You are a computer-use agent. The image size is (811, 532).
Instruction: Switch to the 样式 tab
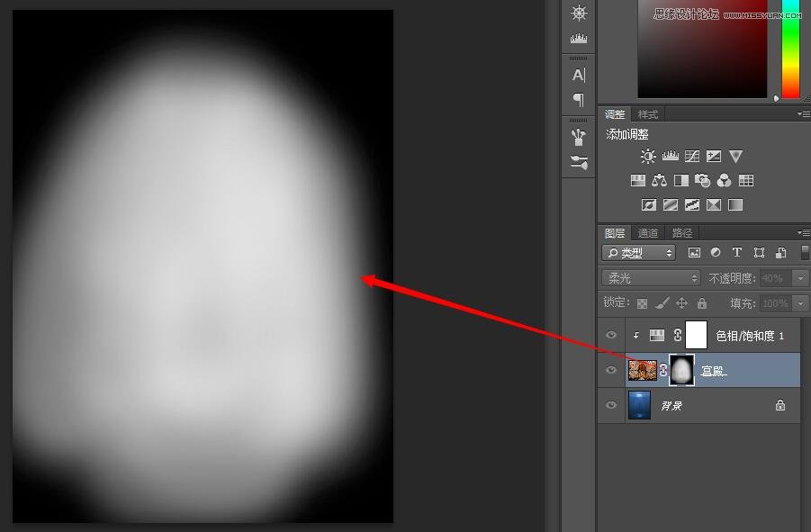coord(648,114)
